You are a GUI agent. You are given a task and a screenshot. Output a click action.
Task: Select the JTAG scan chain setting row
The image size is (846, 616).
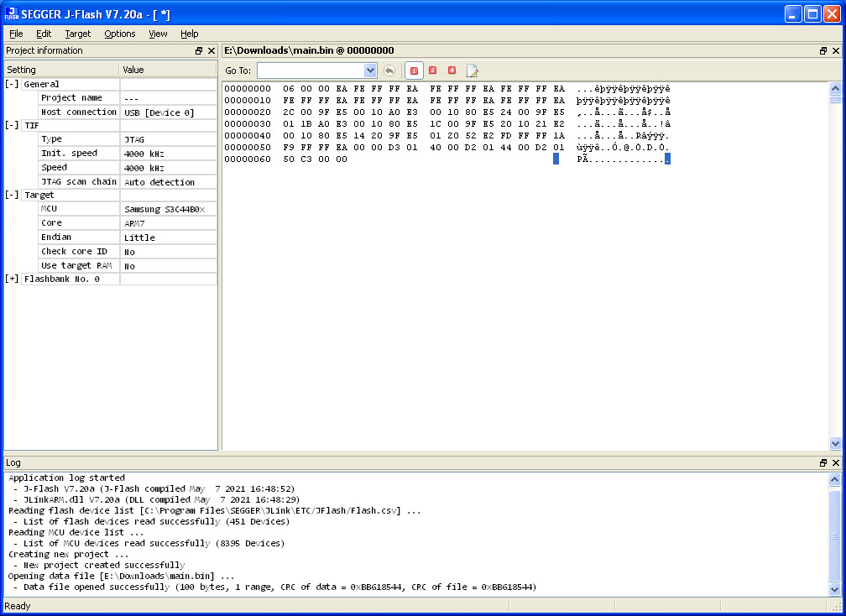(x=128, y=182)
